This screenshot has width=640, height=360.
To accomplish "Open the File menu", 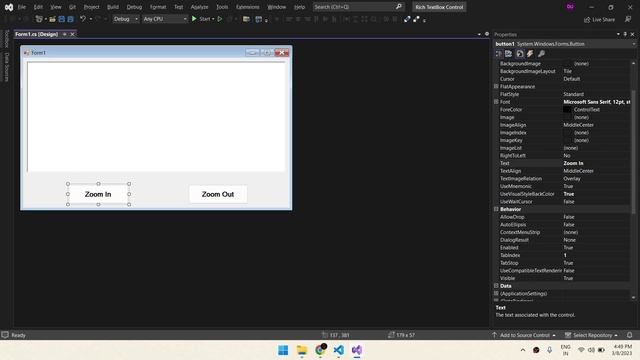I will pos(22,7).
